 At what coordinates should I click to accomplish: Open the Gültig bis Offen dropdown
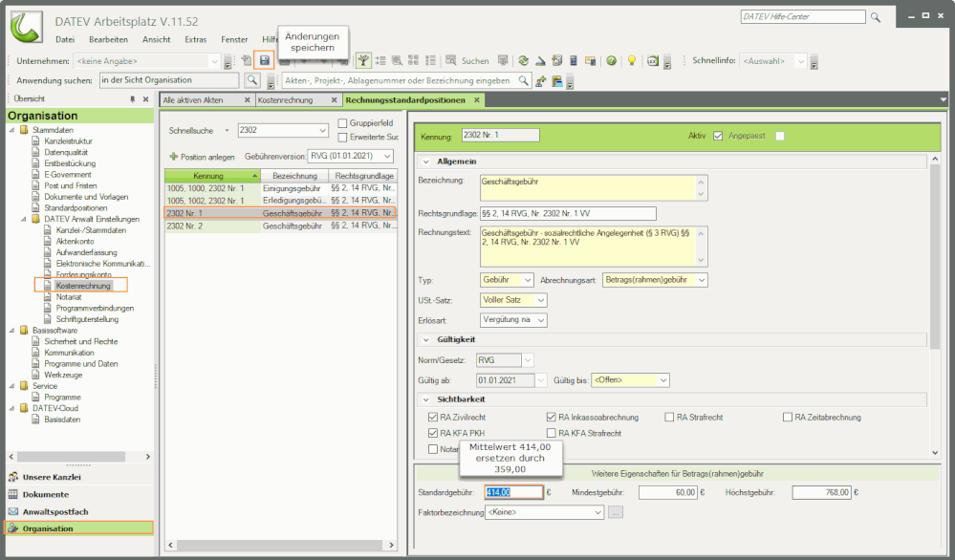point(663,380)
